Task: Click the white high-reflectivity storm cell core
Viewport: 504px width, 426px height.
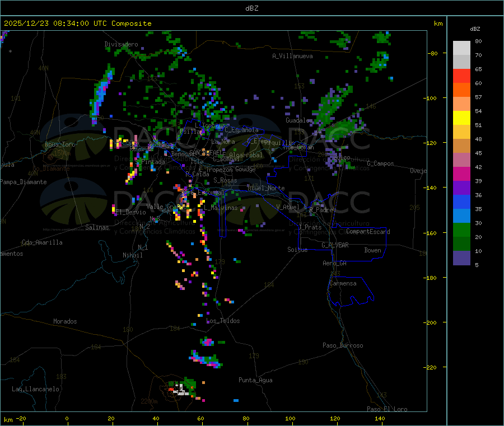Action: [x=181, y=390]
